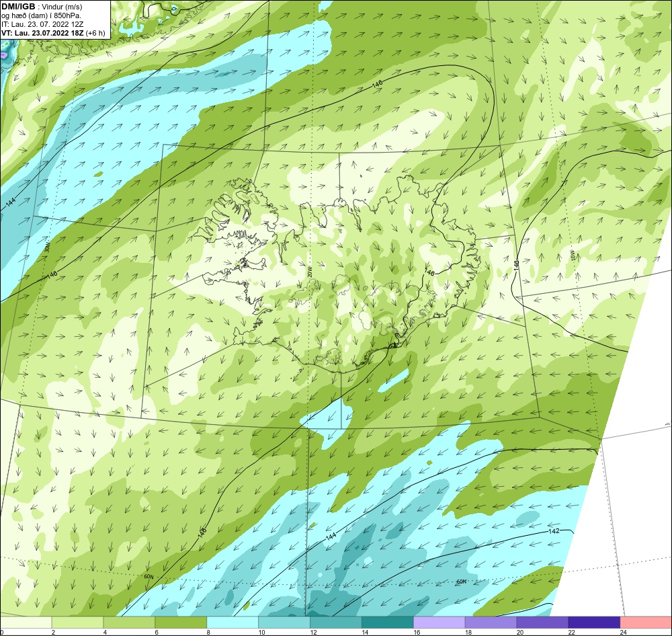This screenshot has height=636, width=672.
Task: Click the legend tick label '8'
Action: tap(208, 632)
